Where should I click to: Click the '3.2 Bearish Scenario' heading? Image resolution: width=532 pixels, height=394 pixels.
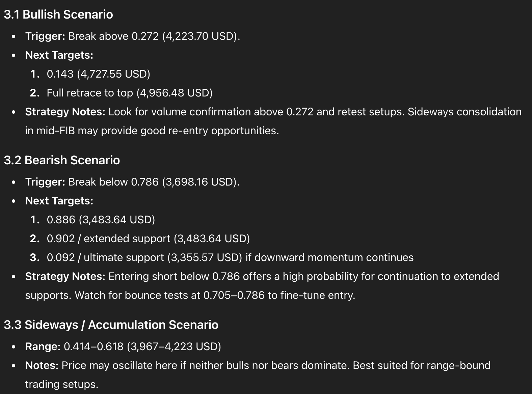click(61, 160)
